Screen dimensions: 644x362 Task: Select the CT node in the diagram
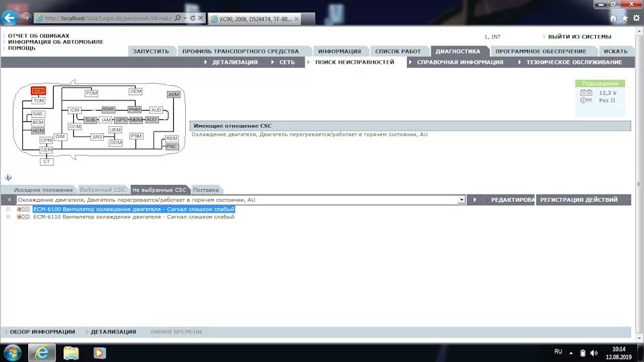tap(46, 162)
